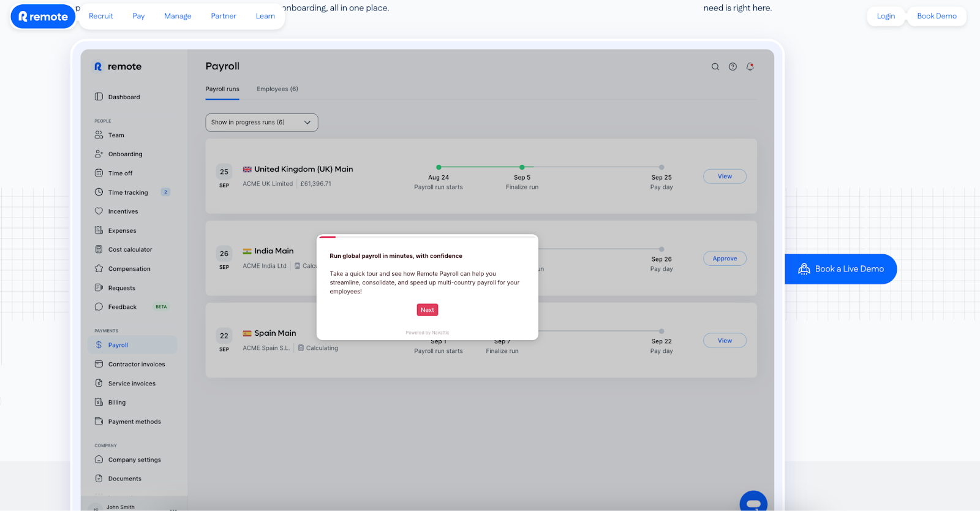Open the Learn menu
This screenshot has width=980, height=511.
click(265, 17)
